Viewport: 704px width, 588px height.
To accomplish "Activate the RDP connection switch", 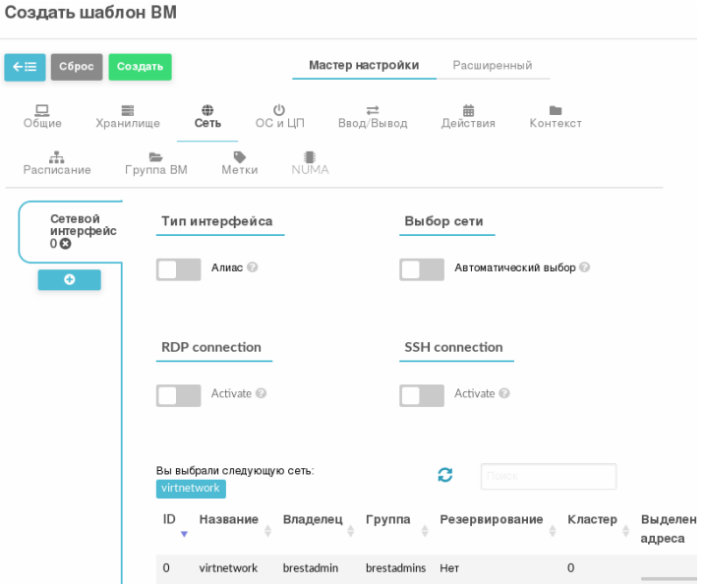I will [x=179, y=395].
